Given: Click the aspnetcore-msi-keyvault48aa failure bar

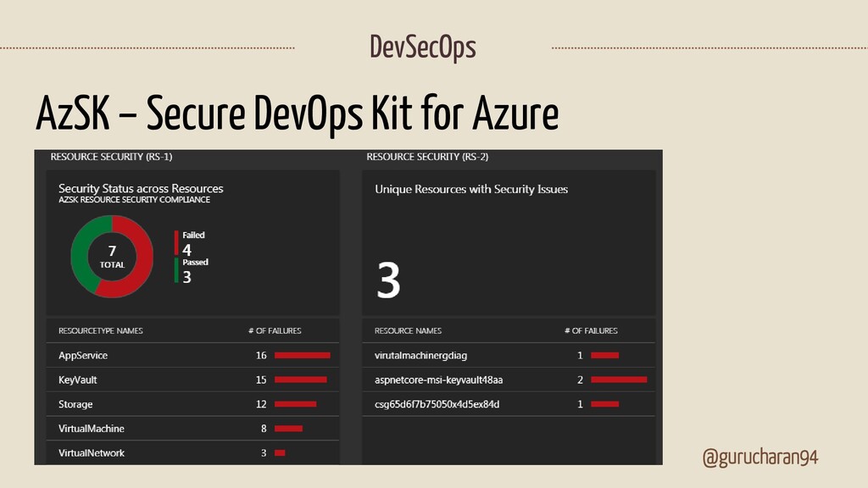Looking at the screenshot, I should [619, 380].
